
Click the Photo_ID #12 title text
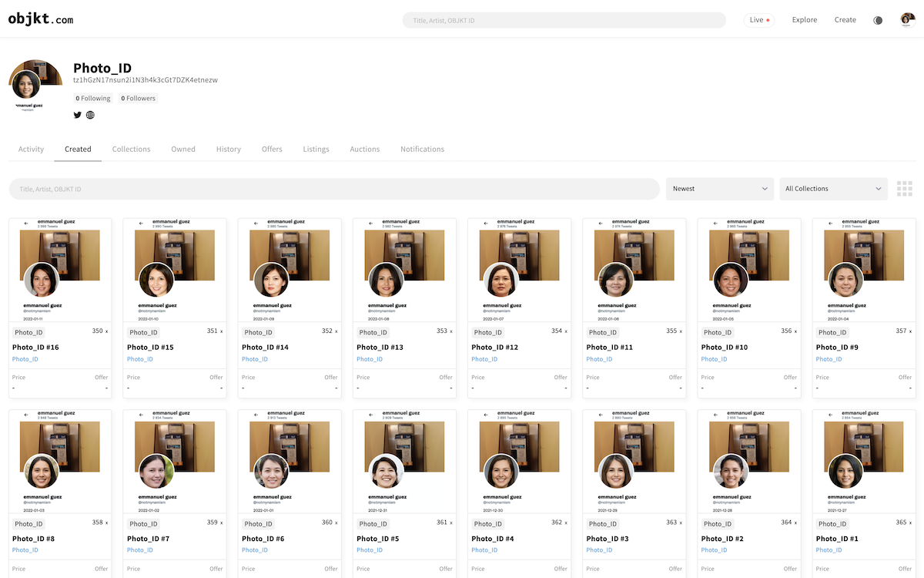point(494,348)
